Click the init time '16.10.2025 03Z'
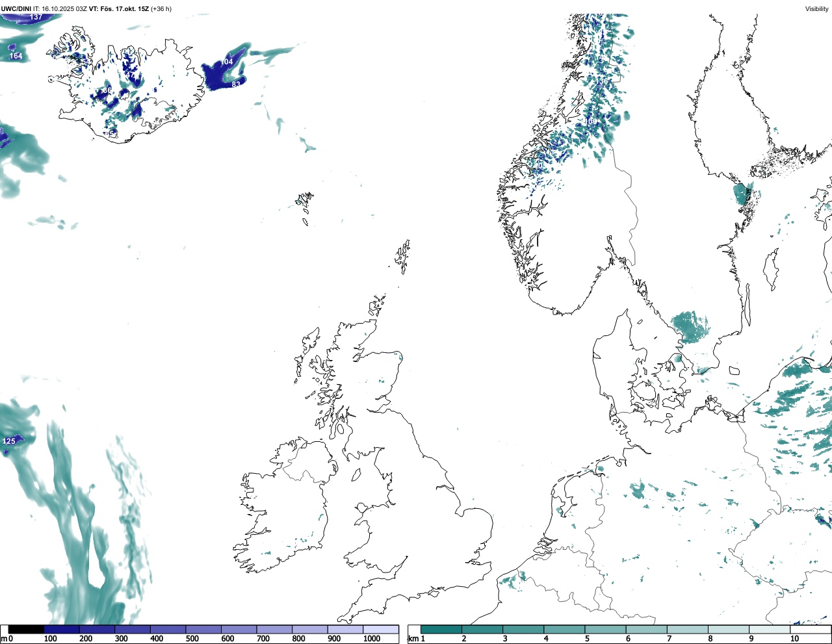Screen dimensions: 832x644 click(x=64, y=9)
